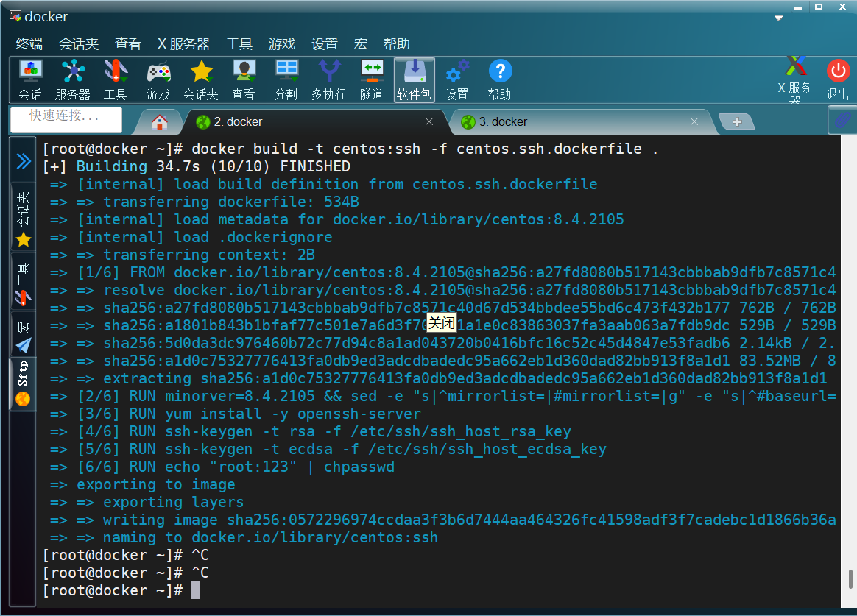The width and height of the screenshot is (857, 616).
Task: Open the X 服务器 menu
Action: [183, 43]
